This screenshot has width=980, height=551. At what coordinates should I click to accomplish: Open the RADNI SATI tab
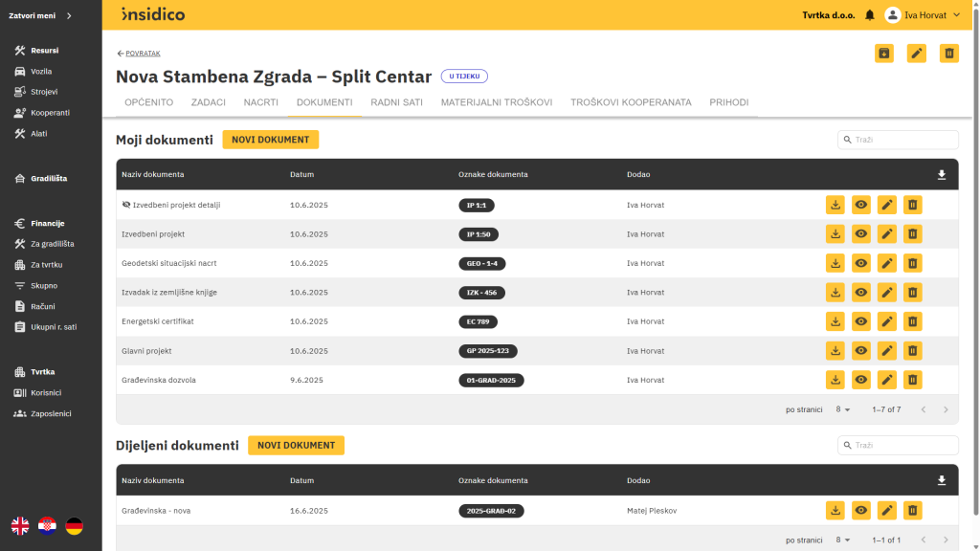point(396,102)
